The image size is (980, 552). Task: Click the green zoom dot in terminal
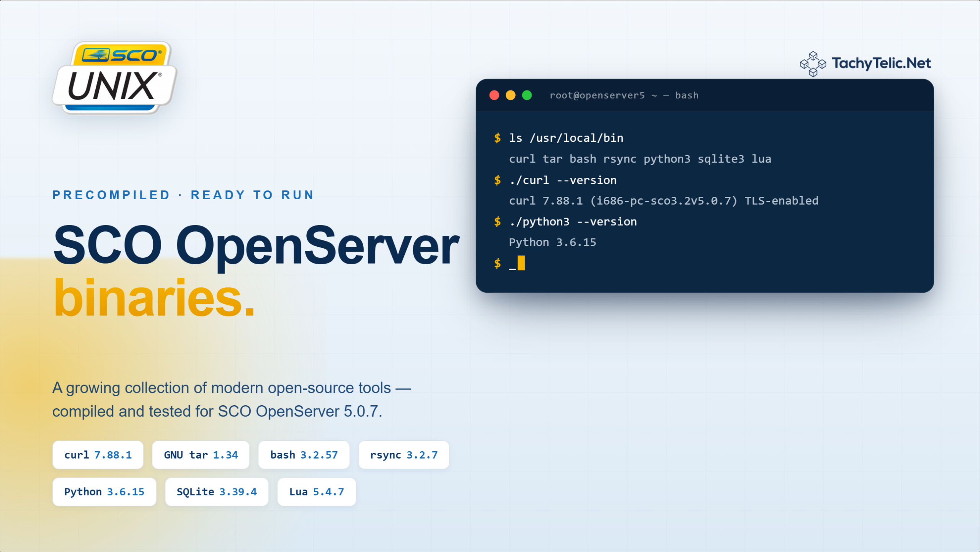(527, 95)
